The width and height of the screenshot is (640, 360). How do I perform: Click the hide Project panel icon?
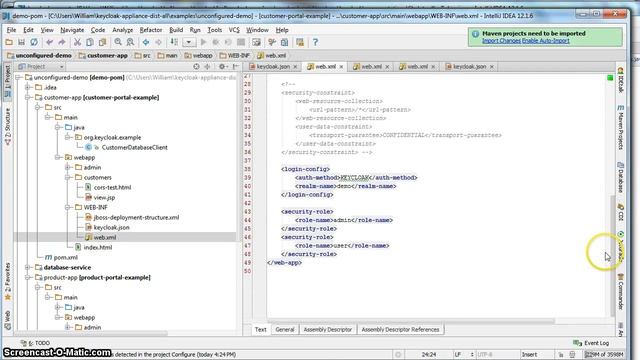click(x=236, y=67)
